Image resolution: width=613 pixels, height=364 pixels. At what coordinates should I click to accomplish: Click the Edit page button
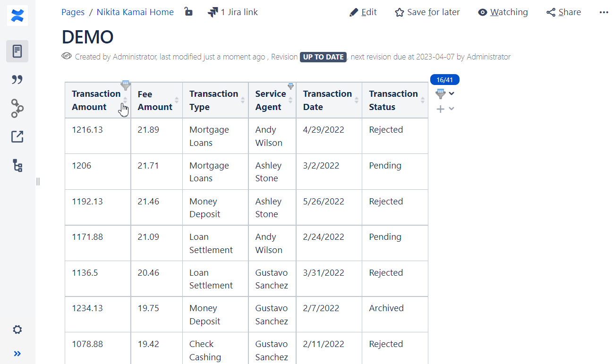(x=363, y=12)
